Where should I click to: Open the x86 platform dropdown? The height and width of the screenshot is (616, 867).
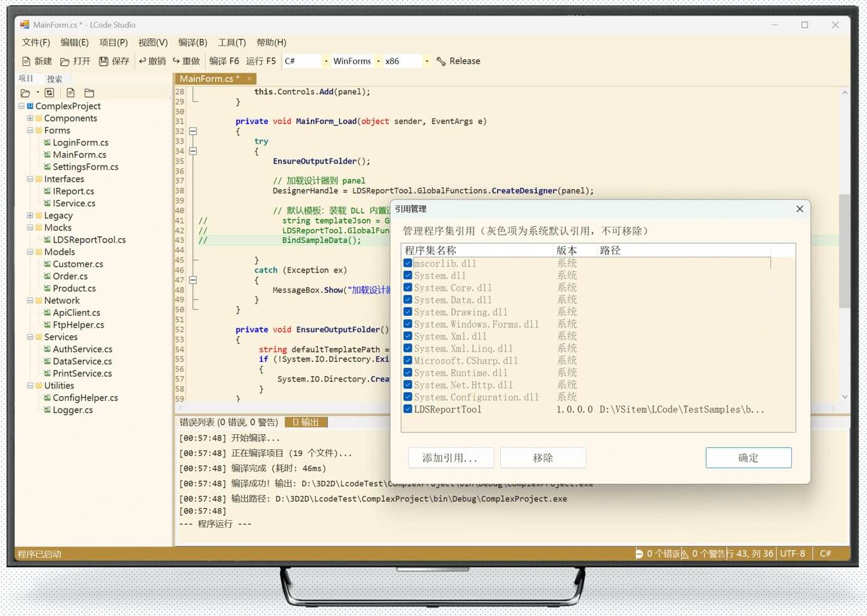[427, 61]
